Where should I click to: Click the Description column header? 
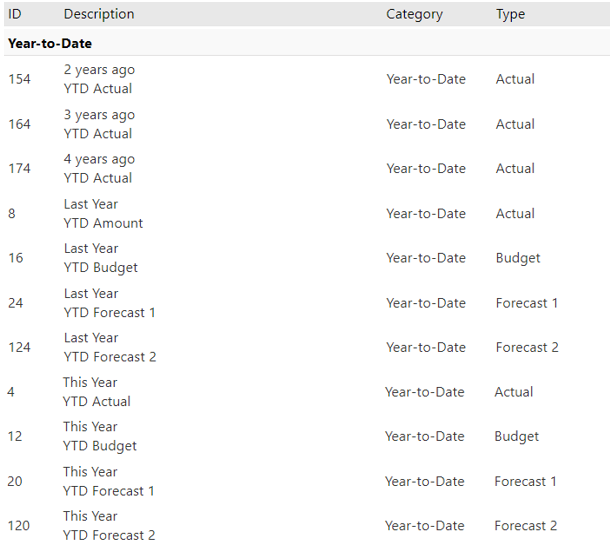coord(98,14)
